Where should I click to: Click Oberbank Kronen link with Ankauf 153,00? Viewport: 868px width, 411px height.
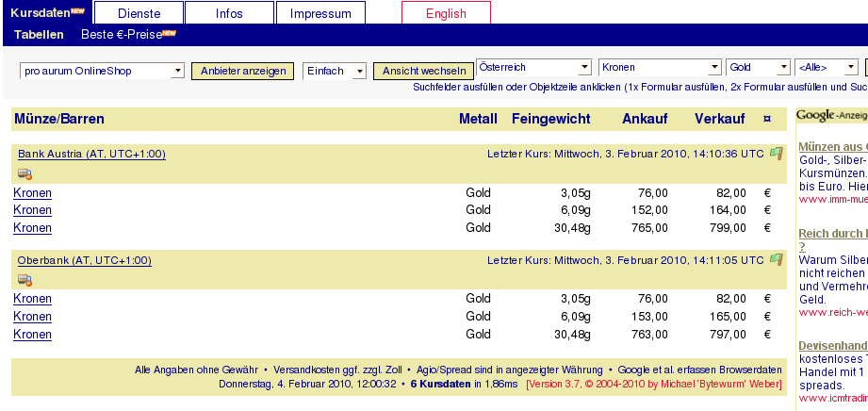pyautogui.click(x=33, y=317)
